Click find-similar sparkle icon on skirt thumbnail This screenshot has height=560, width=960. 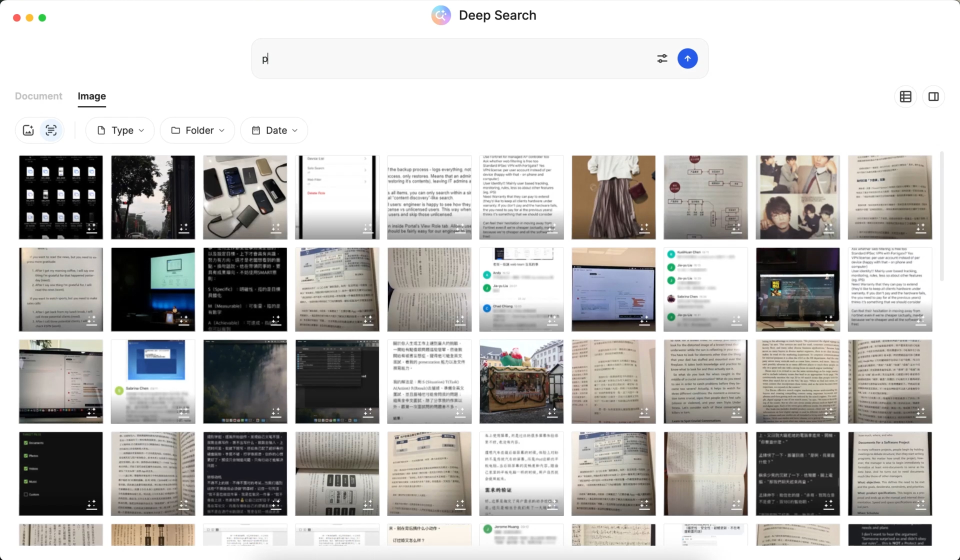pyautogui.click(x=644, y=228)
